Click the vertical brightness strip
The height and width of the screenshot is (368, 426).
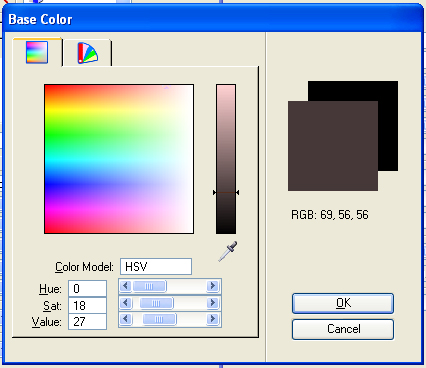(226, 159)
